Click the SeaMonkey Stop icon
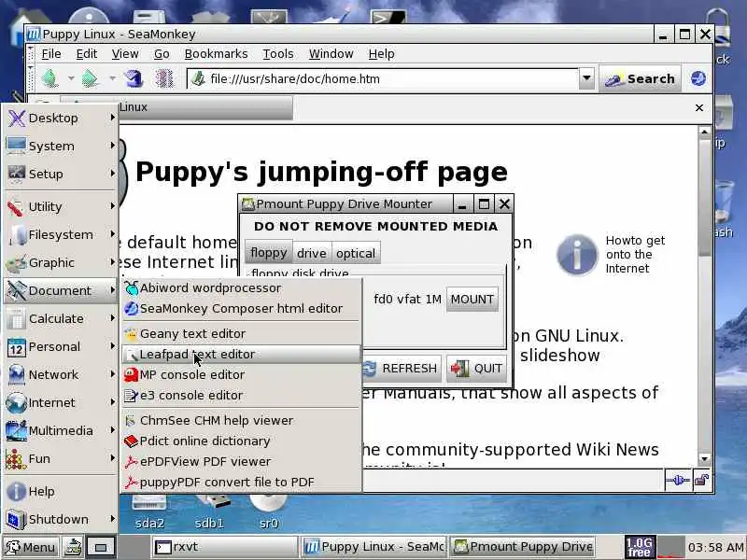The image size is (747, 560). pos(164,78)
